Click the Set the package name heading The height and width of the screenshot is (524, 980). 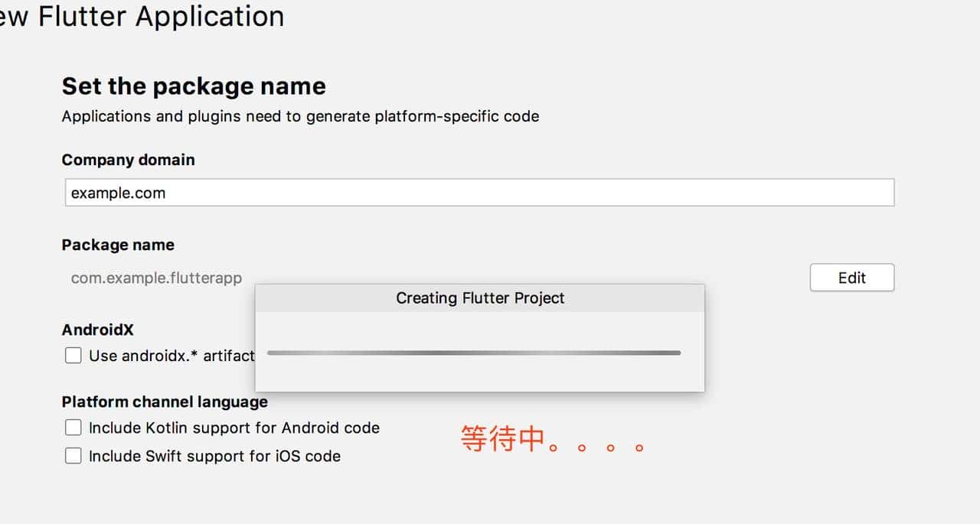tap(193, 86)
